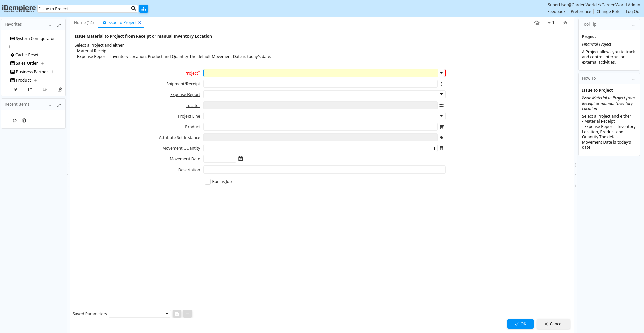Click the Home icon in tab bar
This screenshot has width=644, height=333.
pos(537,23)
